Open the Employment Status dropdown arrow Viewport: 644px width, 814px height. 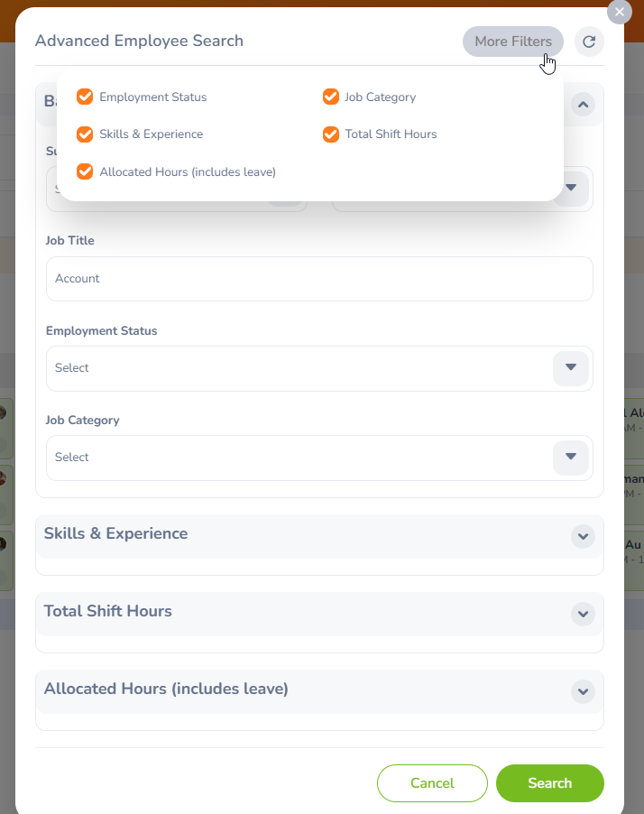[x=570, y=368]
